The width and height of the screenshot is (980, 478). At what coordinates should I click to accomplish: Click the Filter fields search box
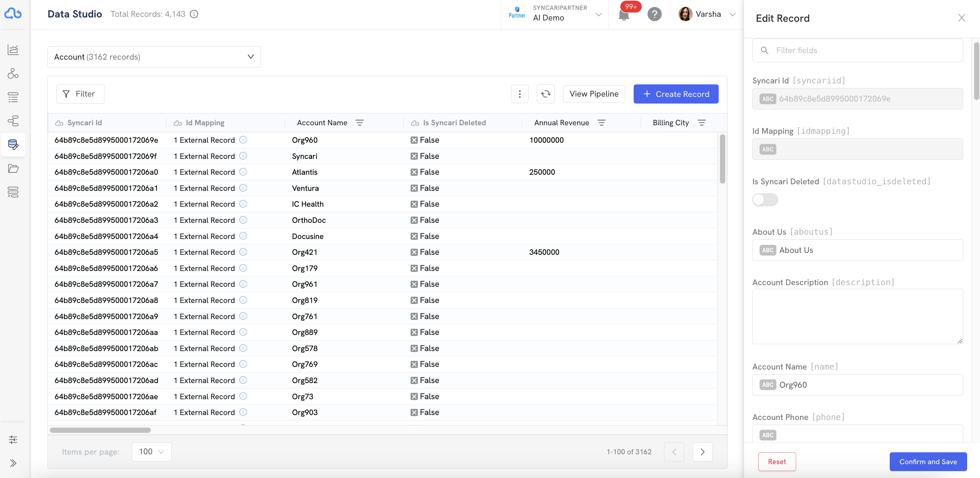[x=857, y=51]
